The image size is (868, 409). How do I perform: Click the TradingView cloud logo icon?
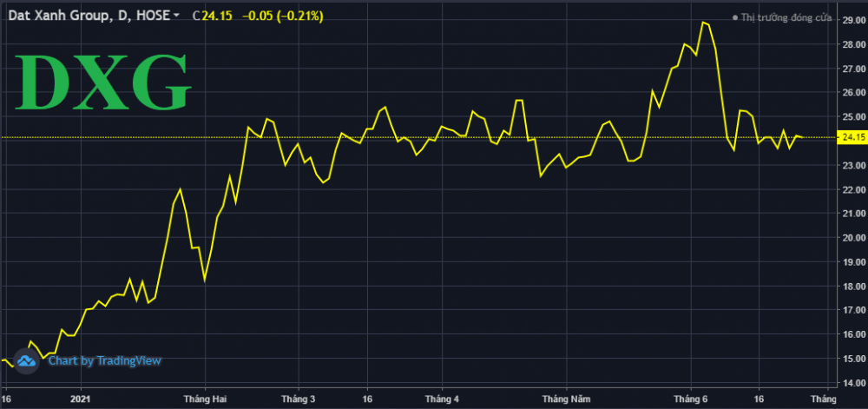26,361
